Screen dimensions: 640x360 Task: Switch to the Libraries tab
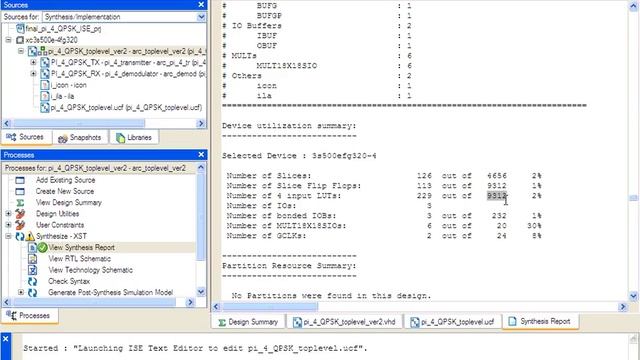pos(134,138)
